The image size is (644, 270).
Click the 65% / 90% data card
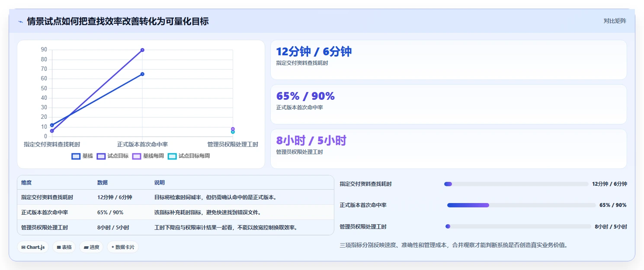coord(449,104)
